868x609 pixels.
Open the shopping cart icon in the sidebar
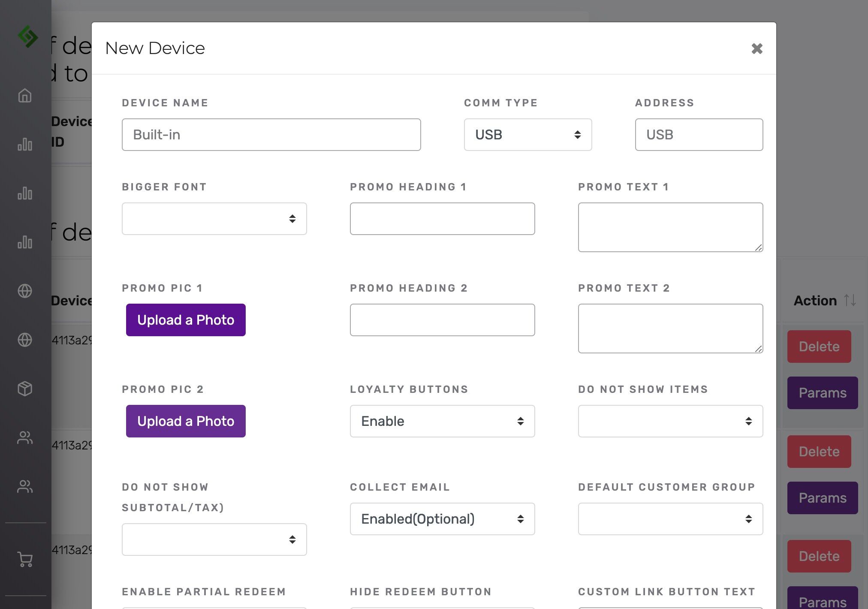tap(25, 559)
